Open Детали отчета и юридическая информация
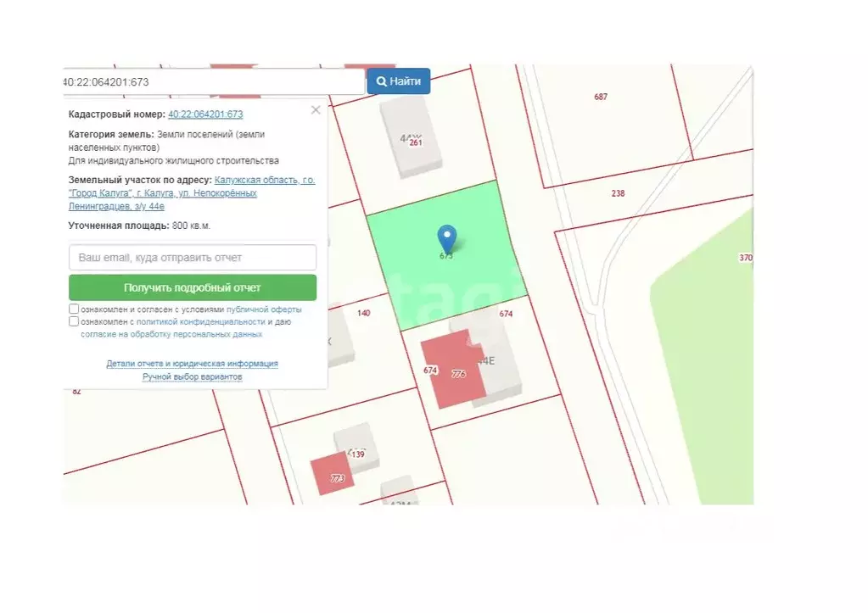 192,364
